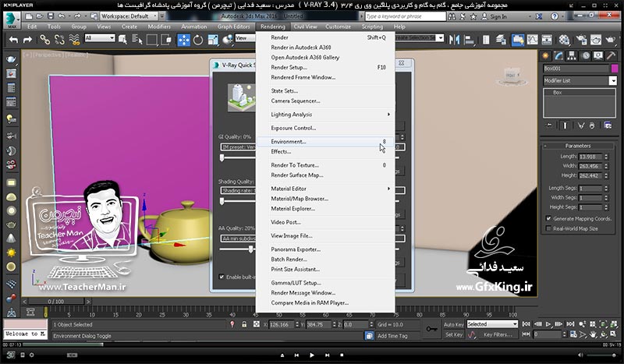Expand the Material Editor submenu
The height and width of the screenshot is (364, 624).
[325, 189]
